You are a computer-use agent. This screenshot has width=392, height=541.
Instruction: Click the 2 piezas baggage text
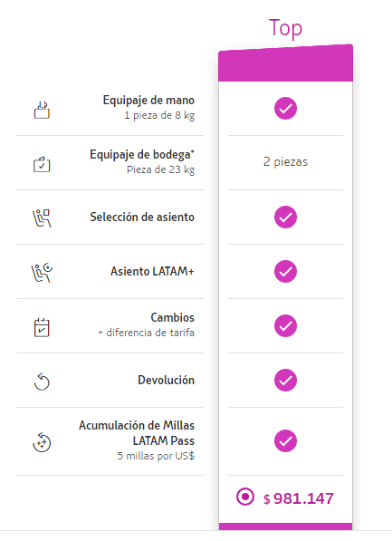[285, 162]
